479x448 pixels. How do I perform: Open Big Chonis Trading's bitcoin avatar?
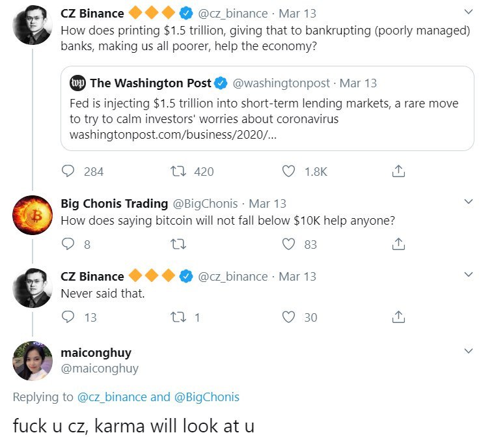pos(33,215)
